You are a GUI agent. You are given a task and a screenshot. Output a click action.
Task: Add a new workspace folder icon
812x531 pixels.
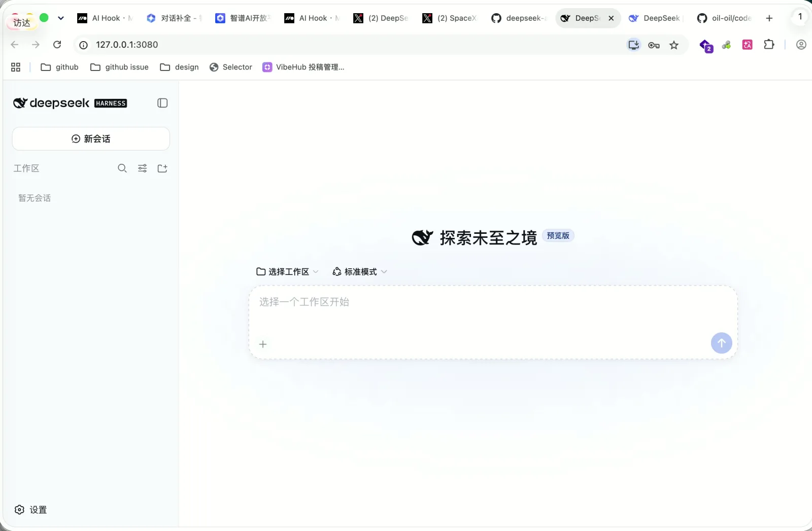point(162,168)
